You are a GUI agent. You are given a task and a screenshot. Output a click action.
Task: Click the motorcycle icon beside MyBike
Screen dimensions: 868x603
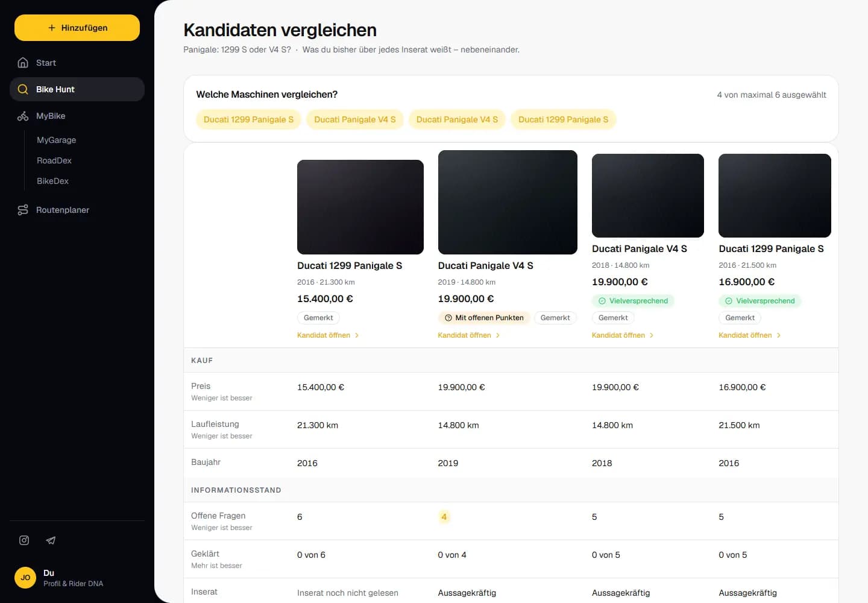[x=23, y=116]
